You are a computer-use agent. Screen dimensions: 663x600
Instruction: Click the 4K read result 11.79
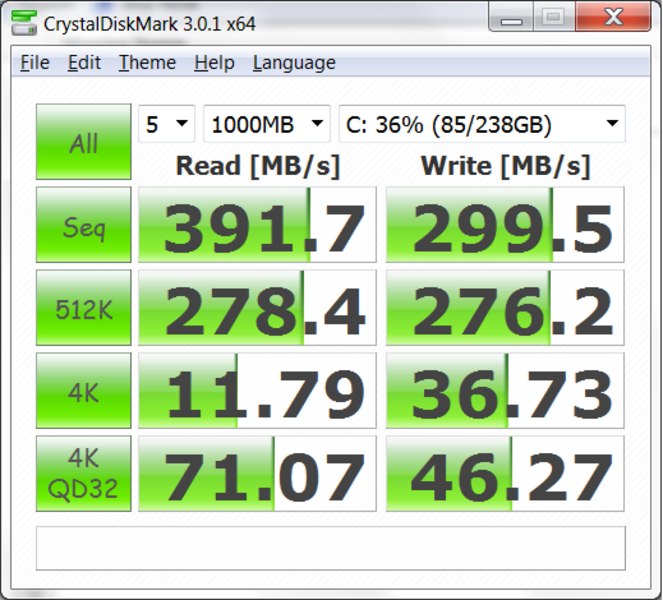click(x=257, y=390)
